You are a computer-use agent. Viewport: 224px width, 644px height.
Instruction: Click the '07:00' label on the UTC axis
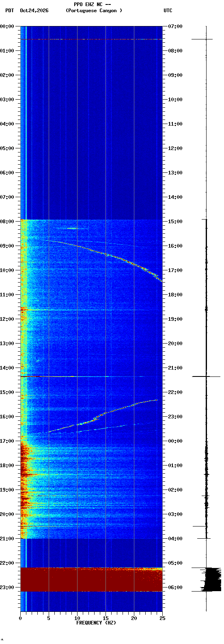pos(175,26)
